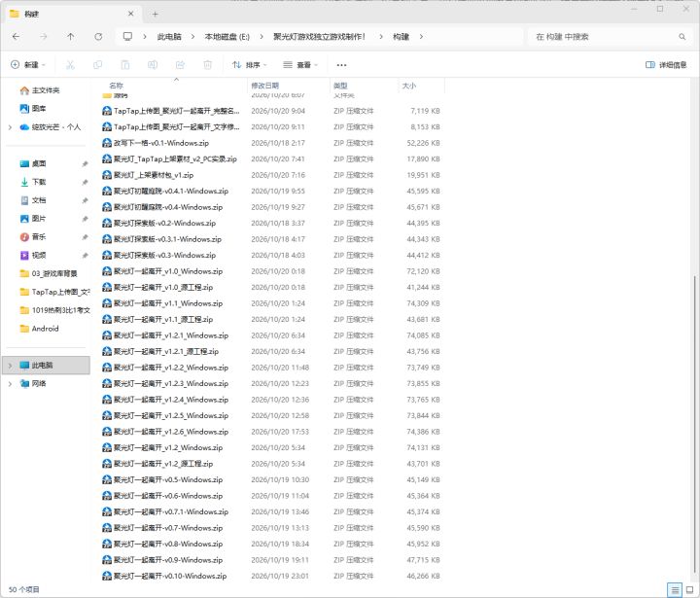Navigate to 本地磁盘 (E:) in breadcrumb
This screenshot has width=700, height=598.
pos(227,37)
